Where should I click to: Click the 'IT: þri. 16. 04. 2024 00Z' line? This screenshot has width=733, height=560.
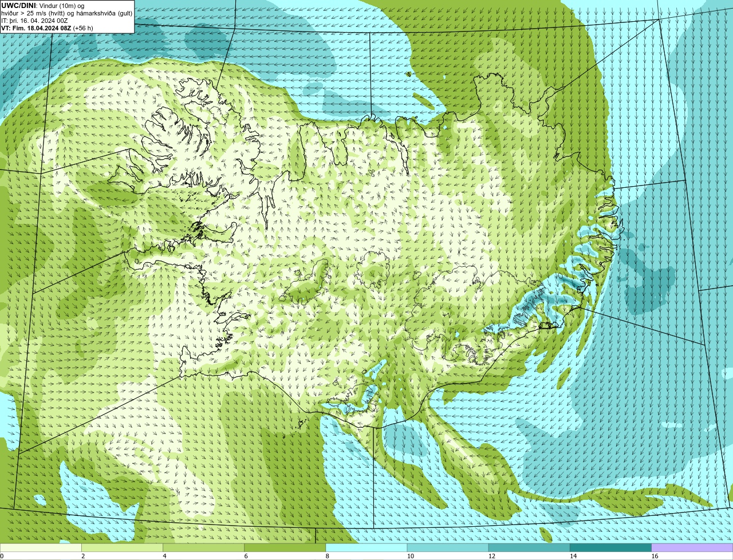34,21
